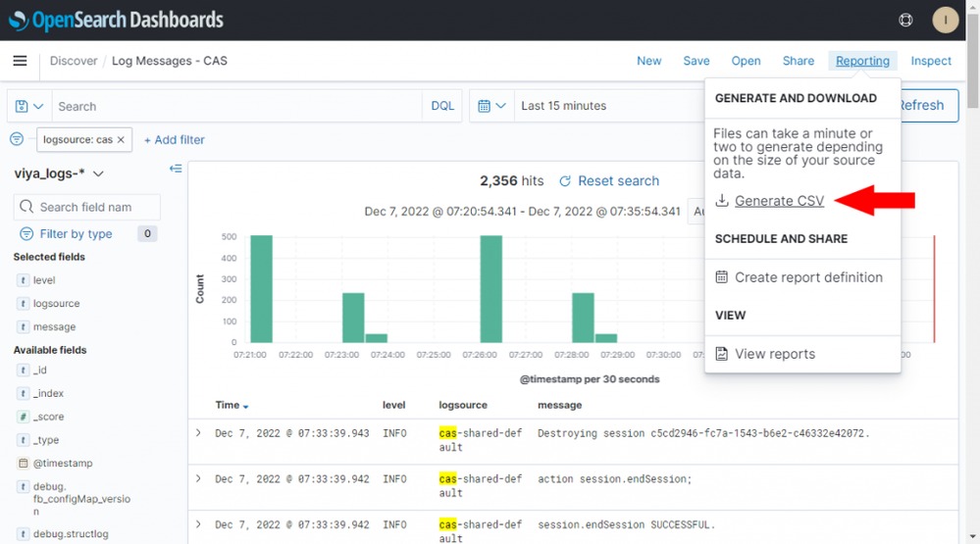Viewport: 980px width, 544px height.
Task: Expand the first log row at 07:33:39.943
Action: coord(198,432)
